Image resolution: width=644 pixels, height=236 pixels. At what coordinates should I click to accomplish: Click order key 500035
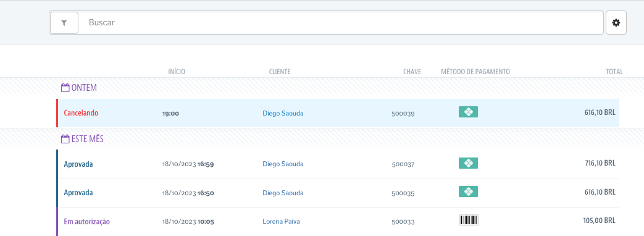403,193
